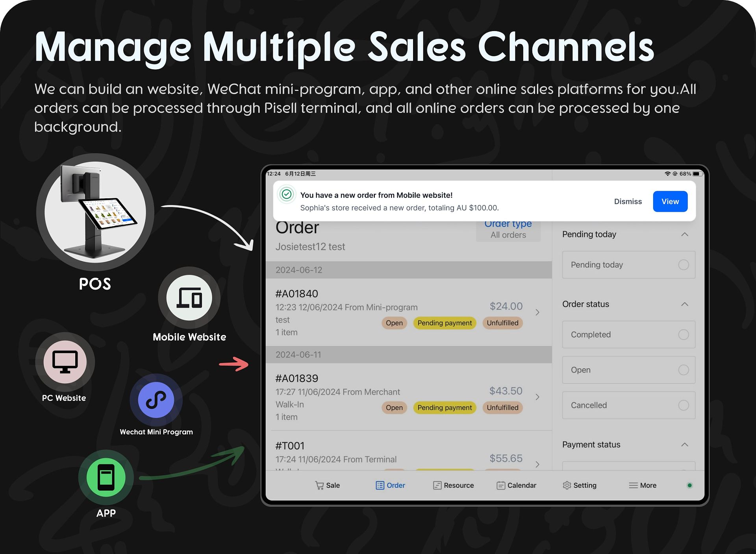
Task: Select the PC Website monitor icon
Action: [x=65, y=362]
